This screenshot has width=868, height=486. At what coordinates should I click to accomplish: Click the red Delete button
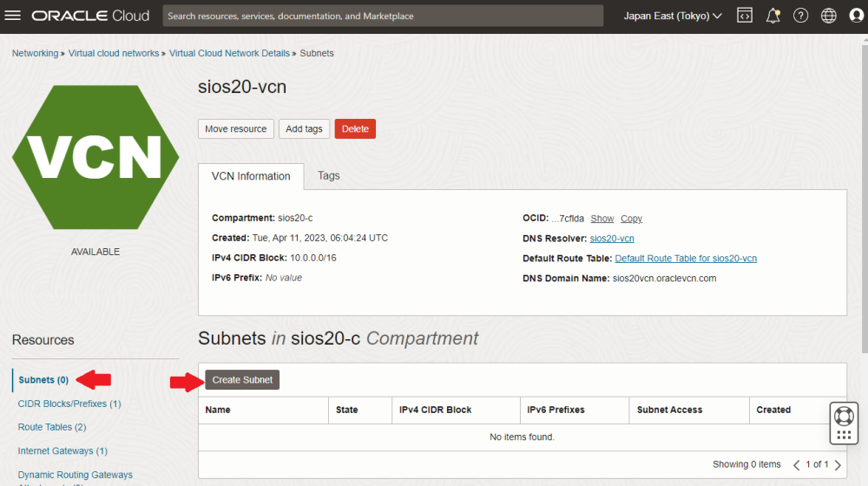click(355, 129)
